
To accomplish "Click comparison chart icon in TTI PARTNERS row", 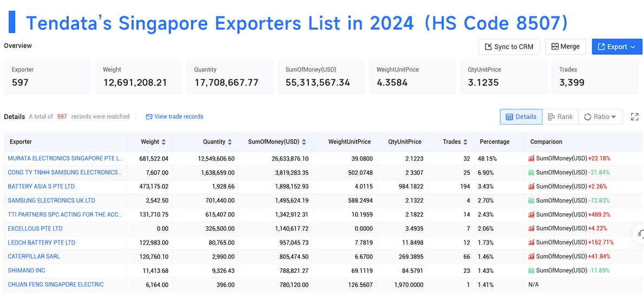I will pos(531,214).
